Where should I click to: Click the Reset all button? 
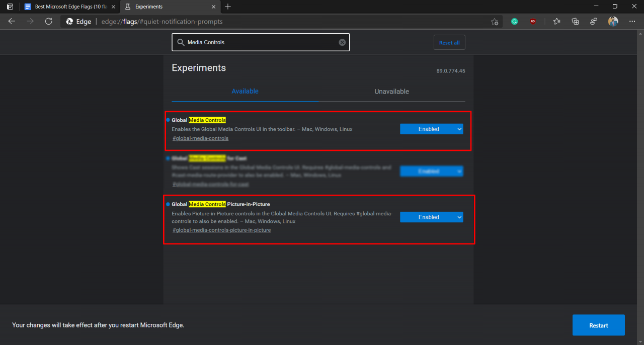pyautogui.click(x=449, y=42)
